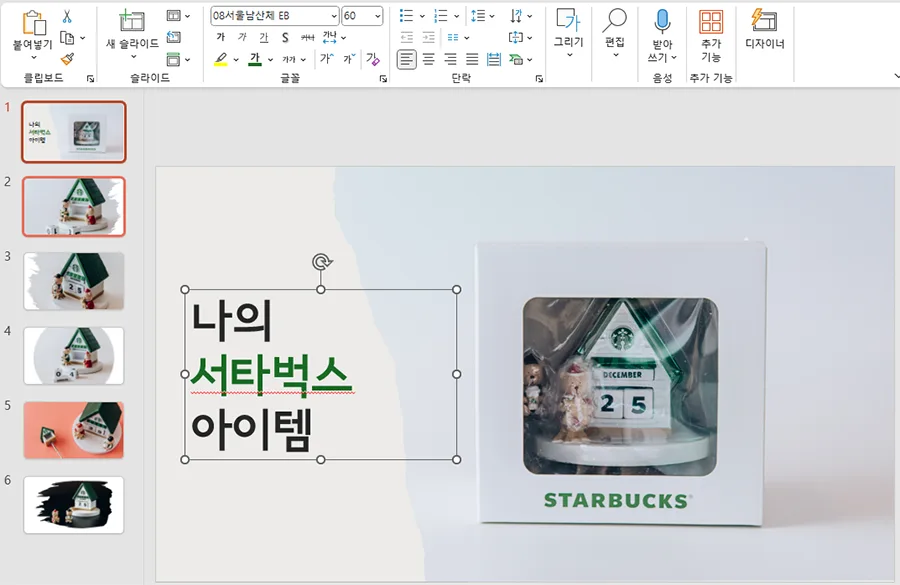Expand the font size dropdown showing 60
900x585 pixels.
pos(377,16)
